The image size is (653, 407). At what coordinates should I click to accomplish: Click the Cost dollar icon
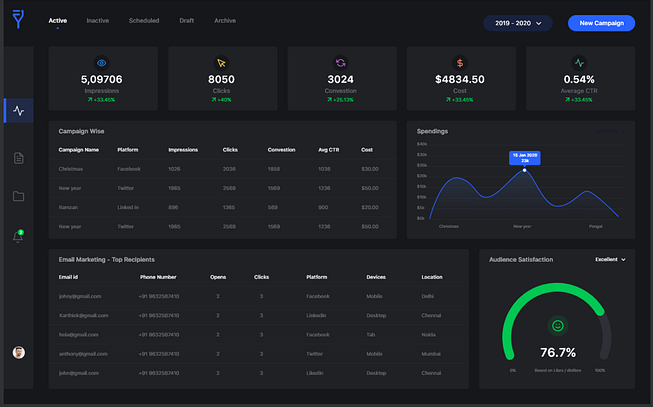click(459, 62)
